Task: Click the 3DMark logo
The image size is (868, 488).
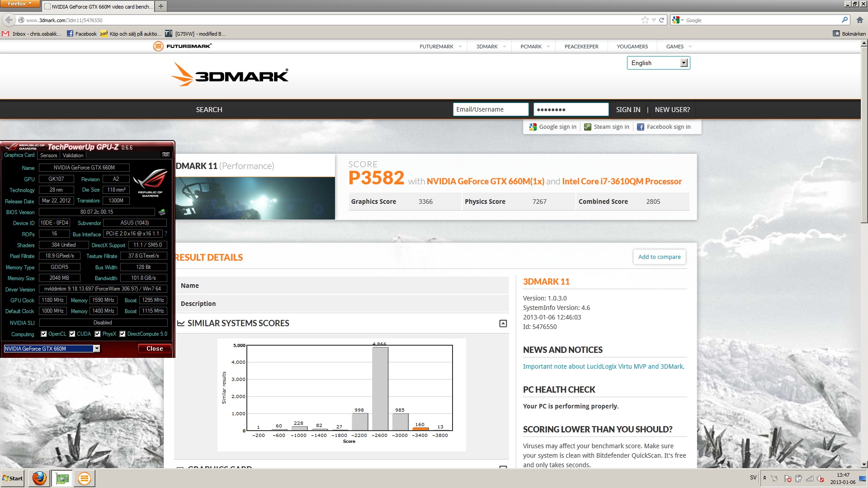Action: [230, 75]
